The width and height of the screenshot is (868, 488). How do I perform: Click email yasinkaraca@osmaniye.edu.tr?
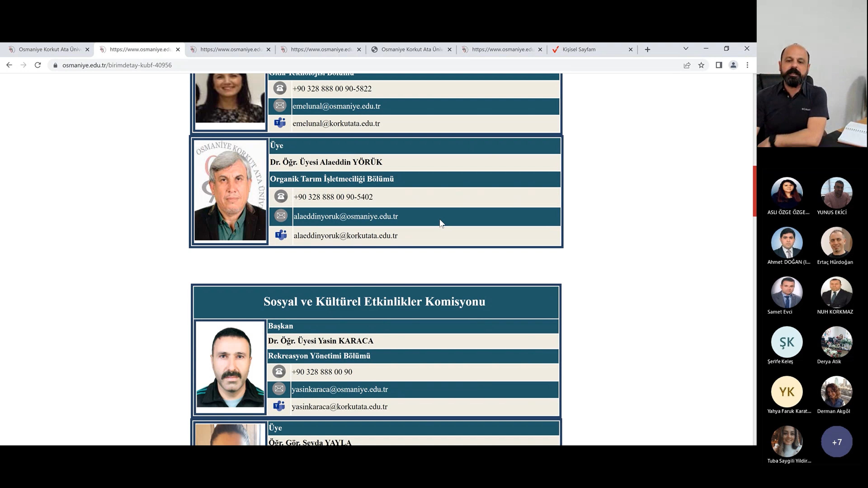pyautogui.click(x=340, y=389)
